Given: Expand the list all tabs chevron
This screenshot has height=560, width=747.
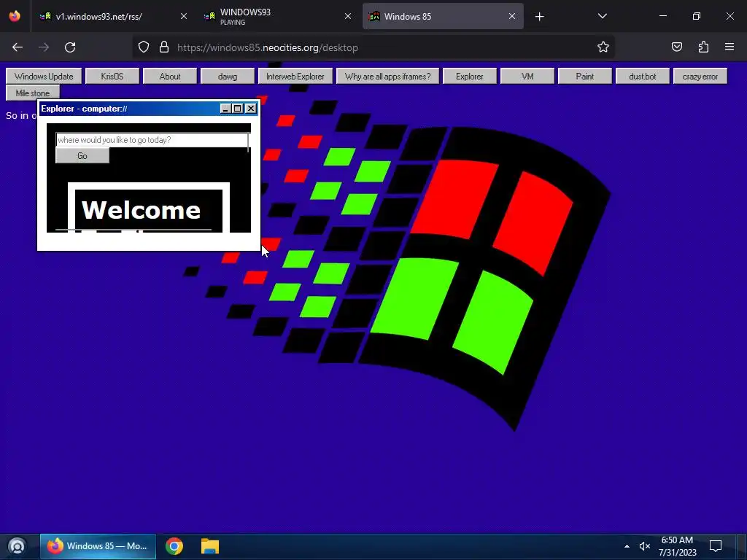Looking at the screenshot, I should (x=602, y=16).
